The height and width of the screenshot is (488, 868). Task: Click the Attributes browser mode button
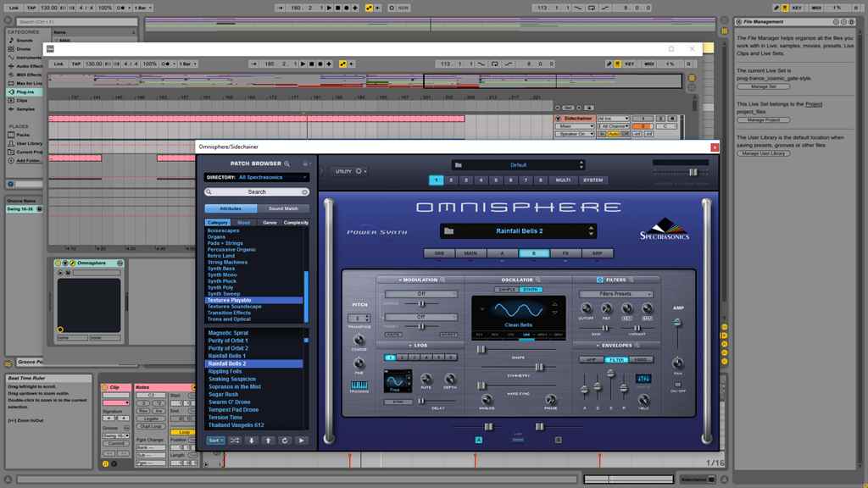click(x=231, y=208)
